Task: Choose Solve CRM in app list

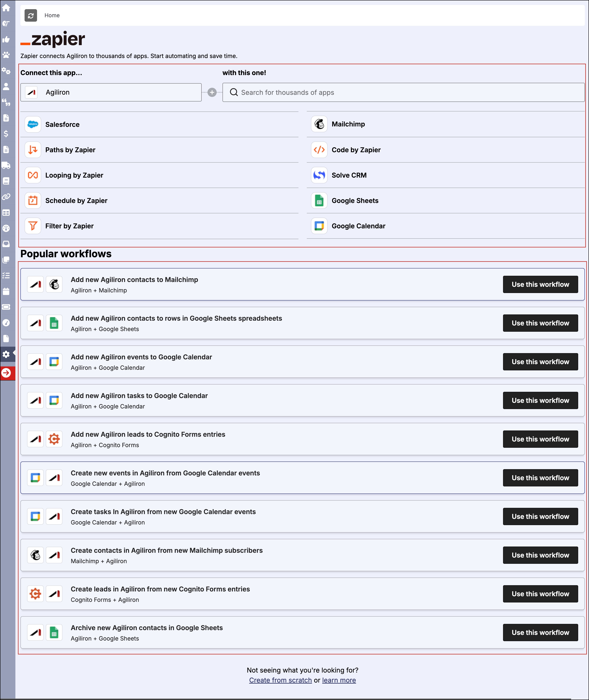Action: (349, 175)
